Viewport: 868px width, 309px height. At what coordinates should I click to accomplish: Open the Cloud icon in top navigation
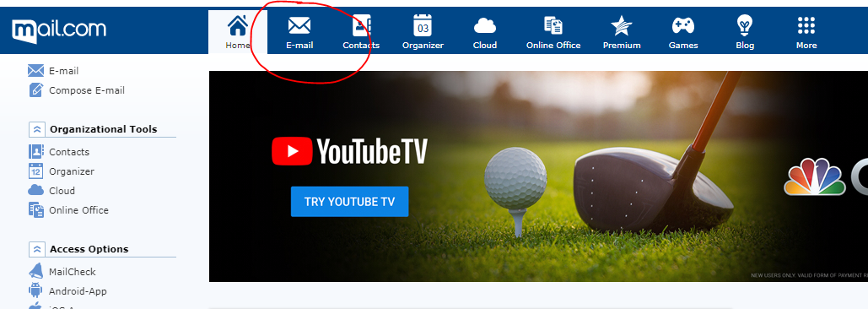485,26
